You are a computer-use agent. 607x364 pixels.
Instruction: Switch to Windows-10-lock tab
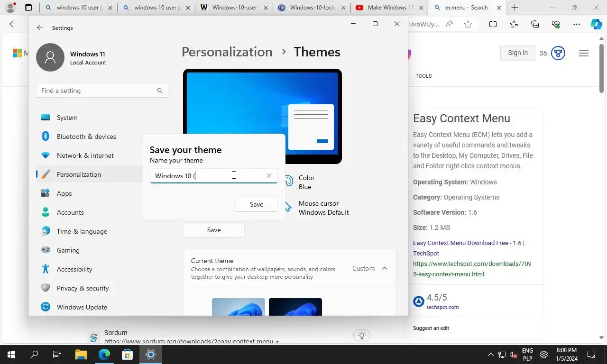[x=312, y=8]
